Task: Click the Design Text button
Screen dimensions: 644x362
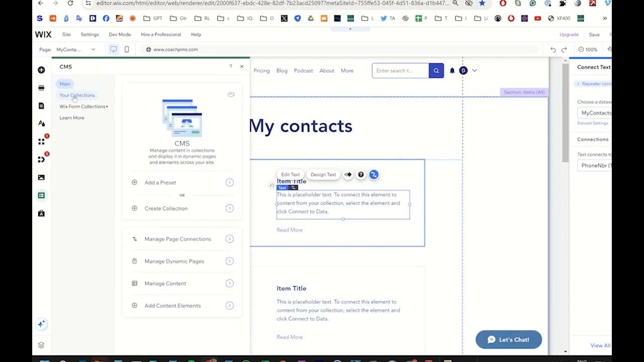Action: click(323, 174)
